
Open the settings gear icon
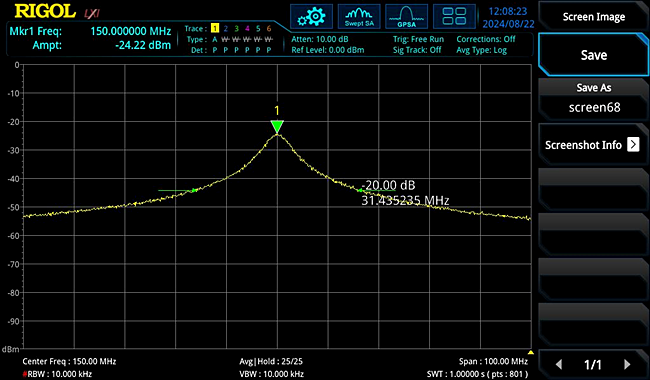click(x=311, y=17)
